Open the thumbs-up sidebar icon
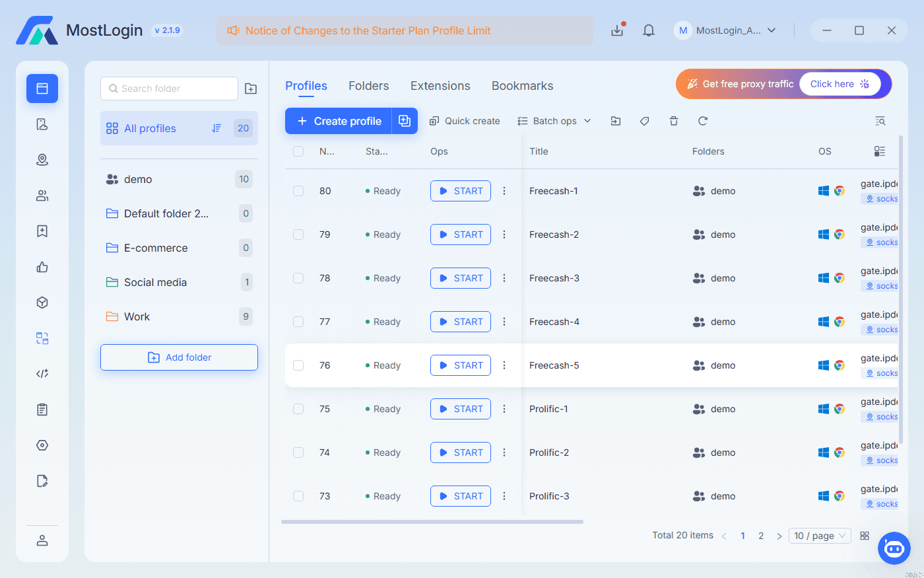 (42, 267)
